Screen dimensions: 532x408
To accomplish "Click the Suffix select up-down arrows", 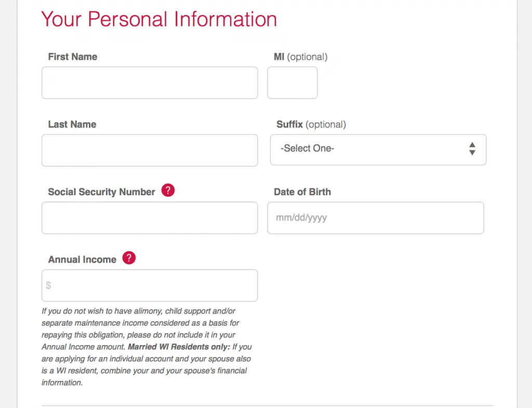I will pyautogui.click(x=472, y=149).
